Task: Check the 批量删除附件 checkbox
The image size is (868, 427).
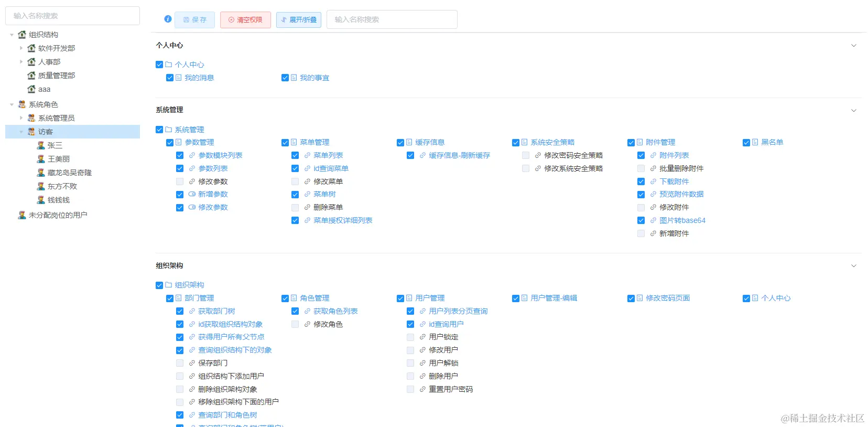Action: pyautogui.click(x=641, y=168)
